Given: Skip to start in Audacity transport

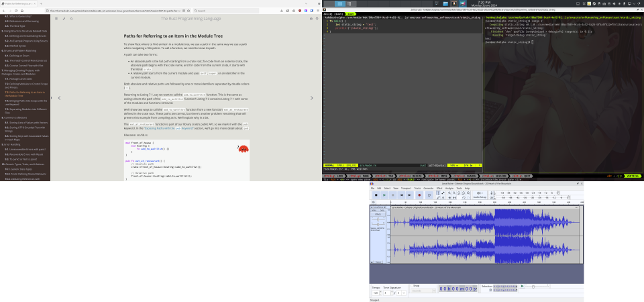Looking at the screenshot, I should pos(401,195).
